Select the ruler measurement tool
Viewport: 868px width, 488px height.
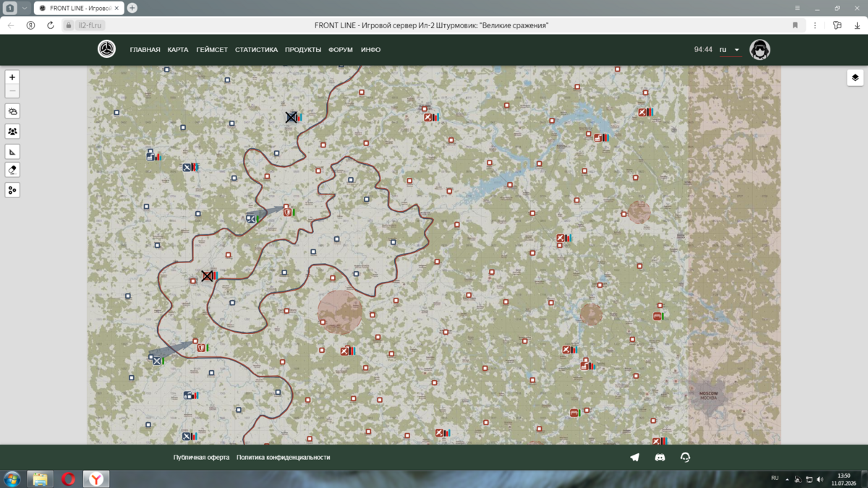[x=12, y=152]
